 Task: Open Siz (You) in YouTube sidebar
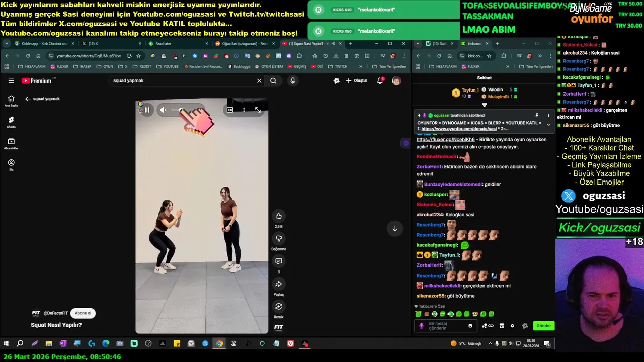(x=11, y=165)
